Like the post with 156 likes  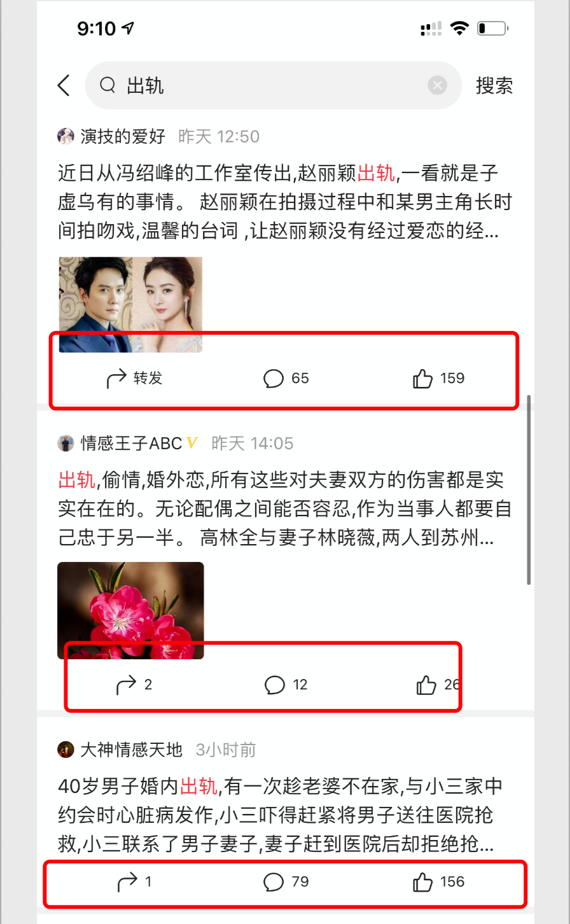click(439, 882)
